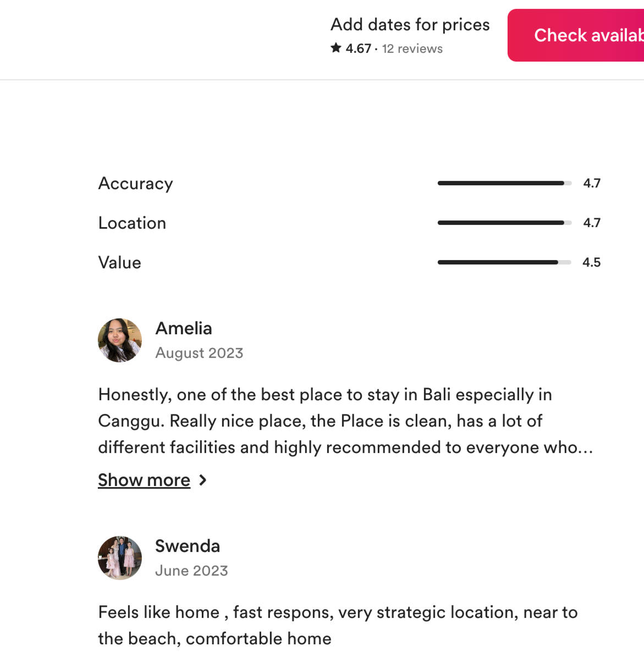The height and width of the screenshot is (658, 644).
Task: Click Swenda's June 2023 review date
Action: tap(191, 571)
